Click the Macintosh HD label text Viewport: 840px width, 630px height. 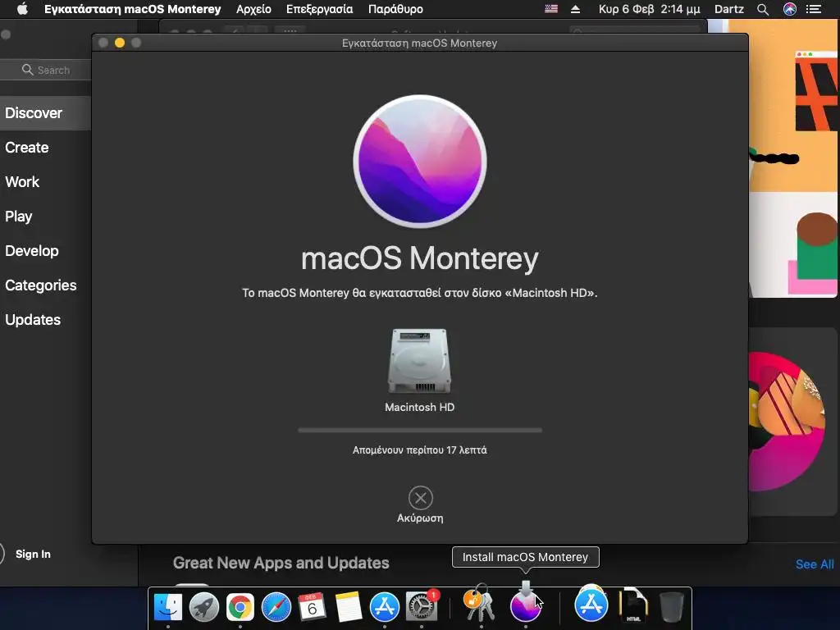point(420,407)
